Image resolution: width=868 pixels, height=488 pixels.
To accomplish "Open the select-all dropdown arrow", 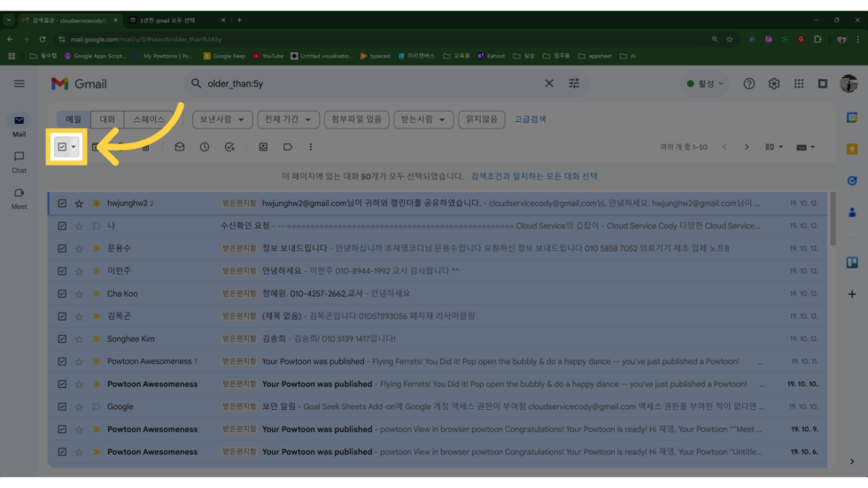I will (x=74, y=147).
